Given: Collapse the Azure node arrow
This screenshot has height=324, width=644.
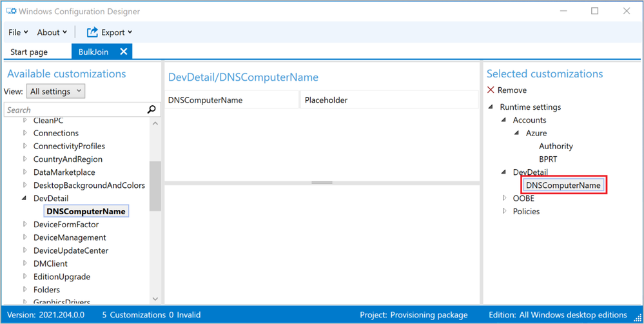Looking at the screenshot, I should pos(516,133).
